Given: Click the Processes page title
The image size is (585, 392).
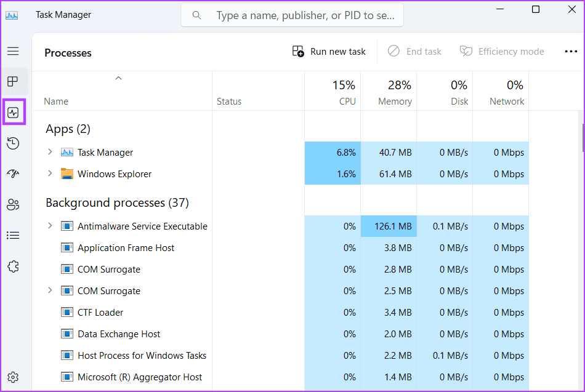Looking at the screenshot, I should [68, 53].
